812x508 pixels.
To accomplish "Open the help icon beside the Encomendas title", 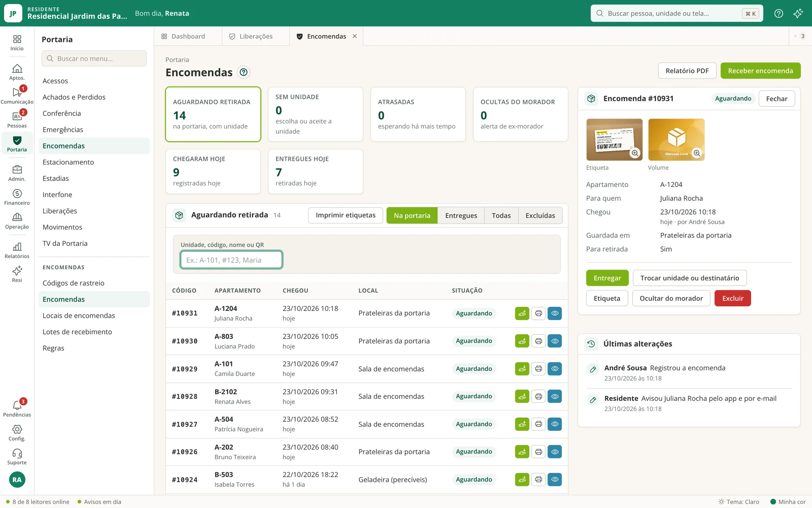I will pyautogui.click(x=244, y=72).
